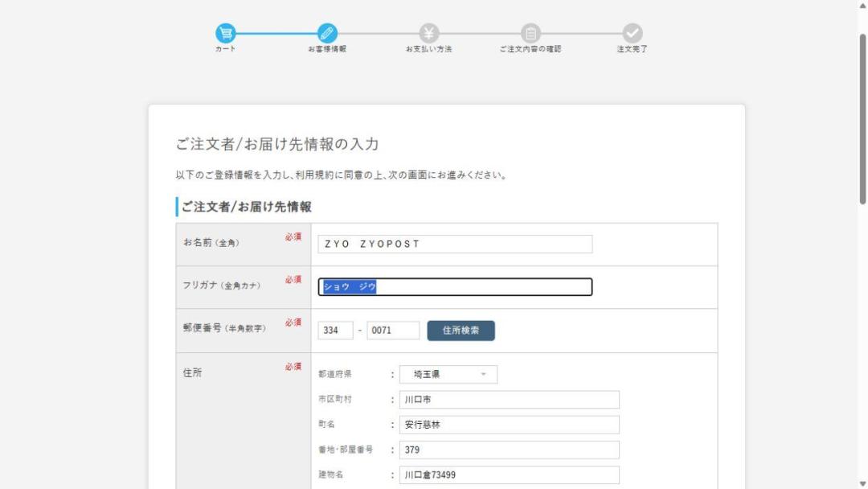Click the フリガナ (全角カナ) row label
The width and height of the screenshot is (868, 489).
(222, 286)
